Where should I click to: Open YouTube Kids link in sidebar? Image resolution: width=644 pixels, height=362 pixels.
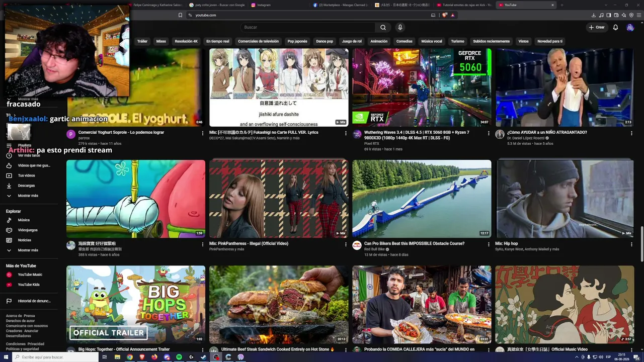pos(28,285)
